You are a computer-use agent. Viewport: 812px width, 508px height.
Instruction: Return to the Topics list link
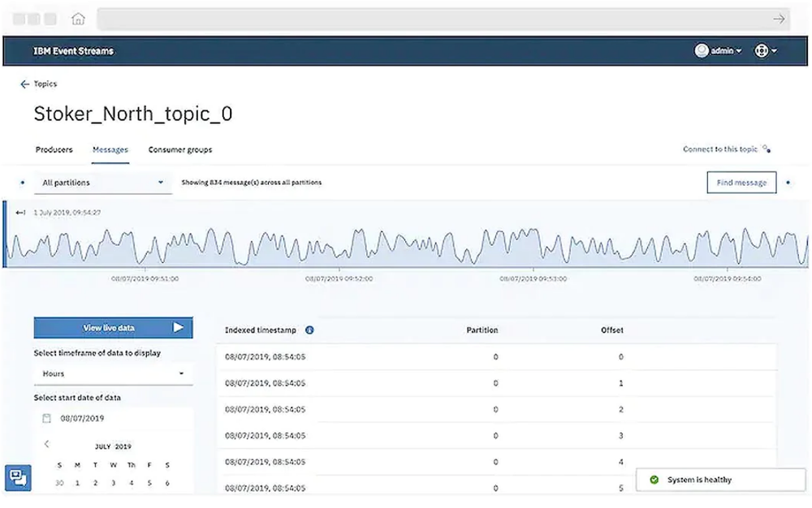[x=45, y=84]
